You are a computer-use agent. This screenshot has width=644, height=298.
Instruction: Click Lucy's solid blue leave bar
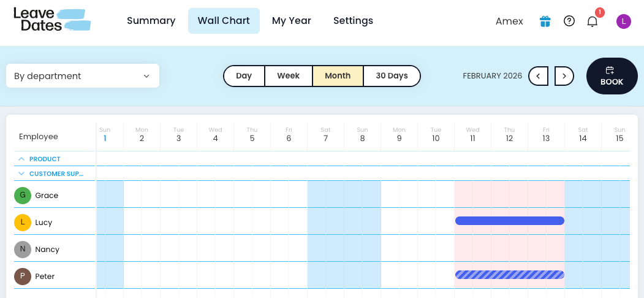(x=509, y=221)
